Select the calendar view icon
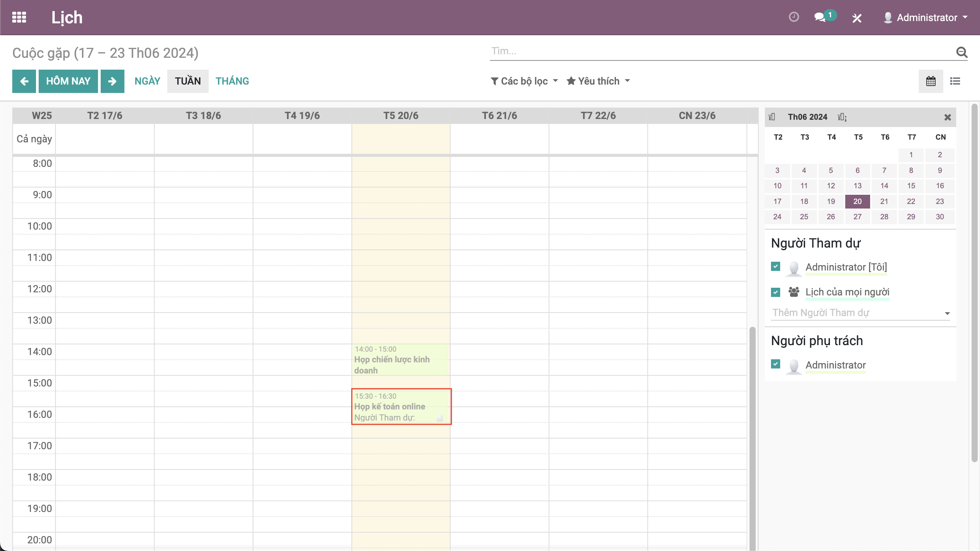The height and width of the screenshot is (551, 980). coord(931,81)
